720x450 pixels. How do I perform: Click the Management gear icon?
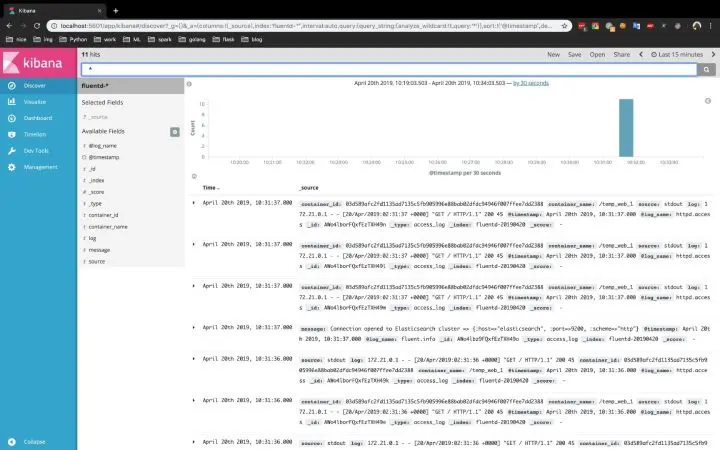click(x=12, y=167)
